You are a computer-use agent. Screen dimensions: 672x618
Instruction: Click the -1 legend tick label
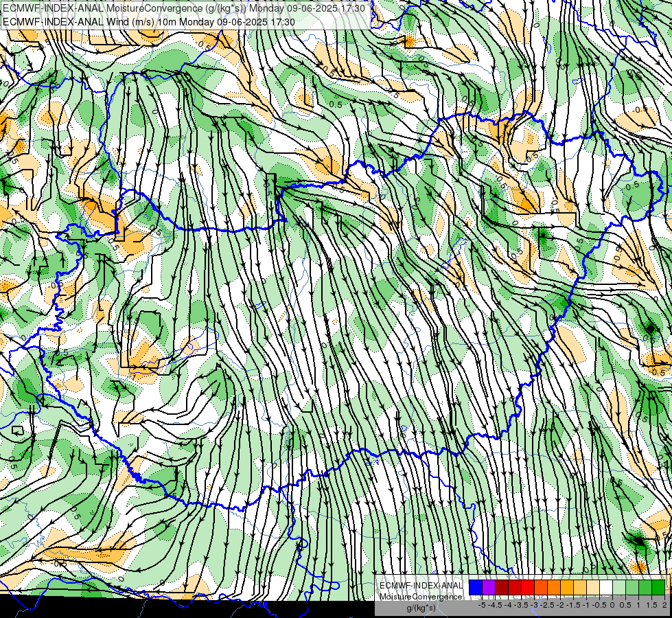coord(586,605)
